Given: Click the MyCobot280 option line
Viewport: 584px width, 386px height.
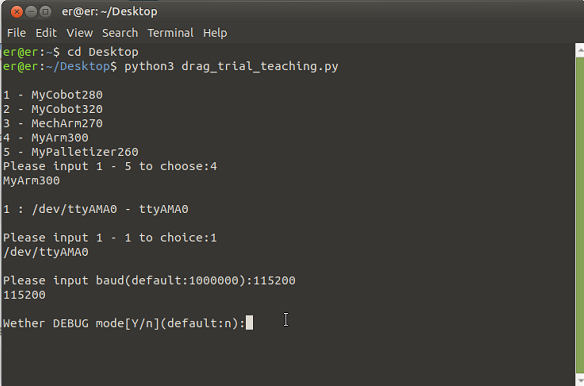Looking at the screenshot, I should tap(53, 95).
